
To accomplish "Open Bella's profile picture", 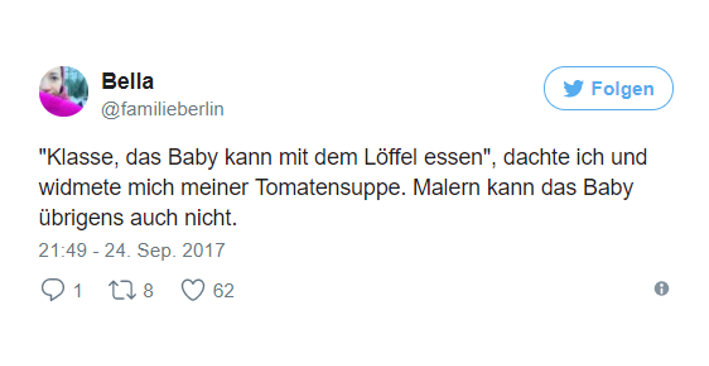I will tap(64, 91).
